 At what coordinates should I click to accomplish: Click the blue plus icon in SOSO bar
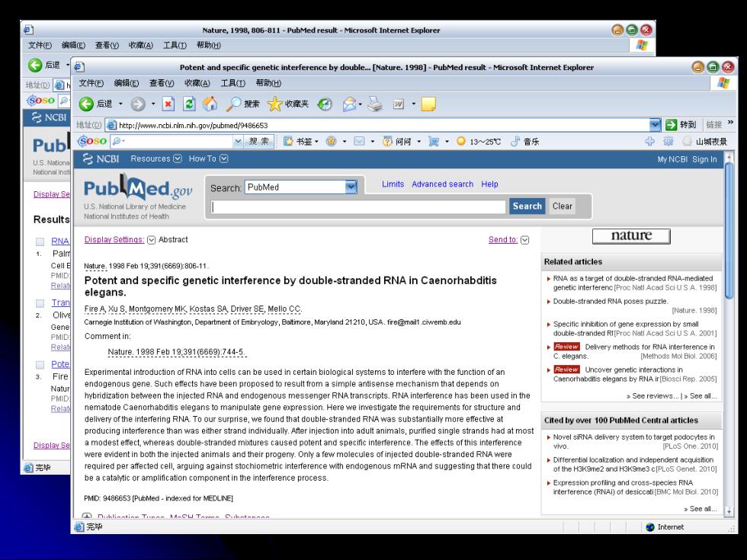pyautogui.click(x=649, y=141)
